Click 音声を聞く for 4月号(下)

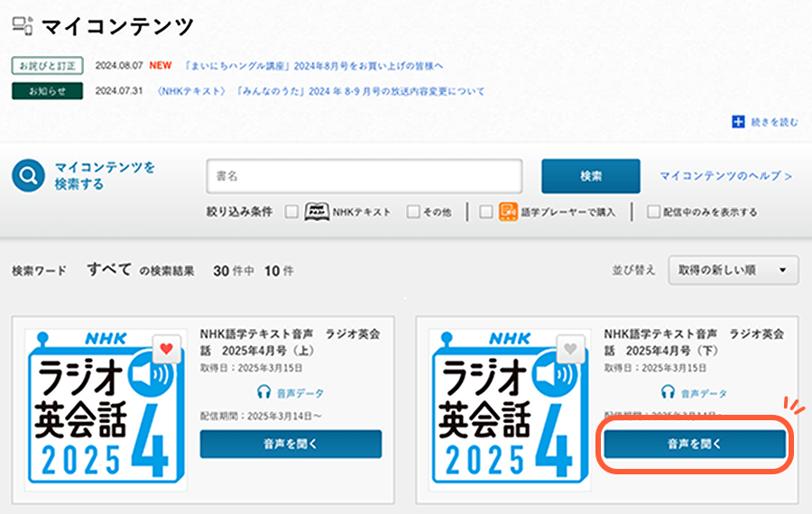695,444
